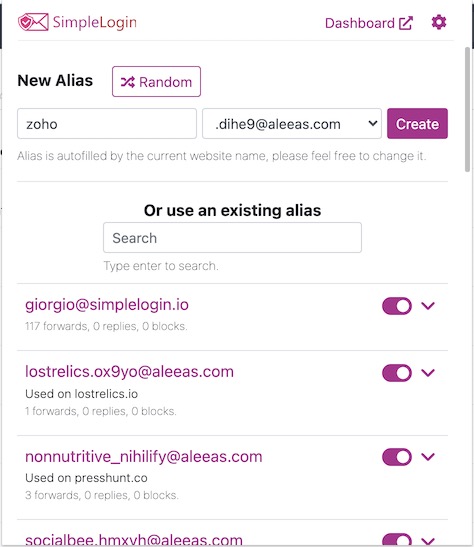This screenshot has width=474, height=547.
Task: Click the popup vertical scrollbar
Action: (x=467, y=110)
